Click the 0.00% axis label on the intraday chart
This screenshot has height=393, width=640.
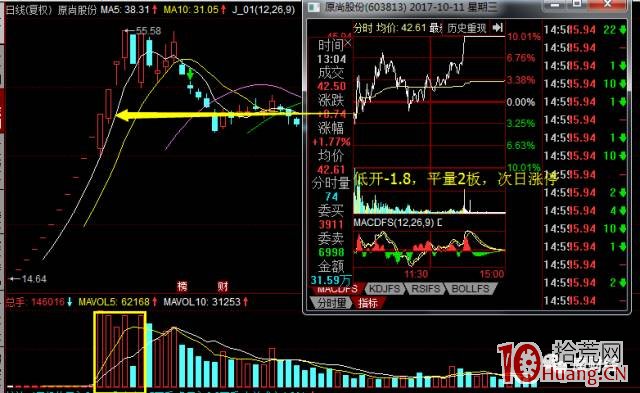pyautogui.click(x=521, y=102)
